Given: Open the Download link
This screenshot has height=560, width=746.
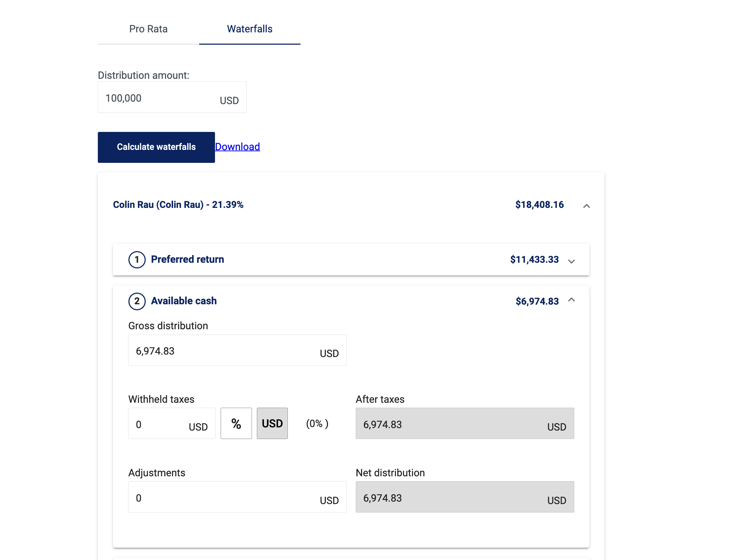Looking at the screenshot, I should tap(237, 147).
